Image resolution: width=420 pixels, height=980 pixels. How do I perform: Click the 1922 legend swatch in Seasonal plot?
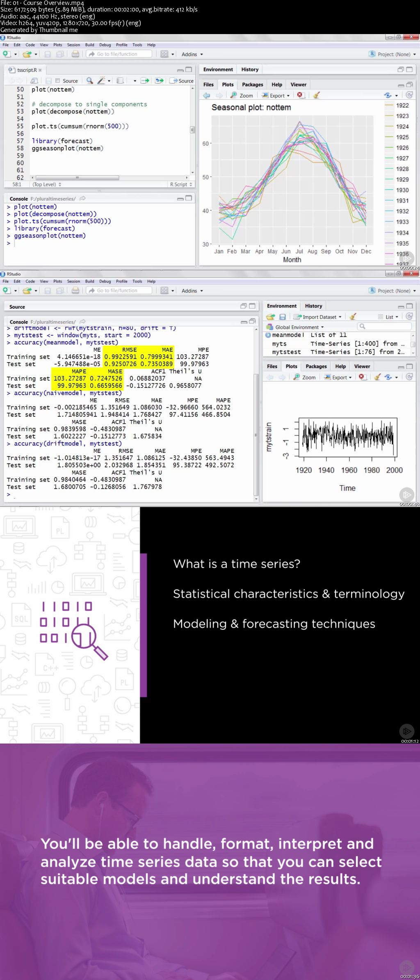point(389,106)
